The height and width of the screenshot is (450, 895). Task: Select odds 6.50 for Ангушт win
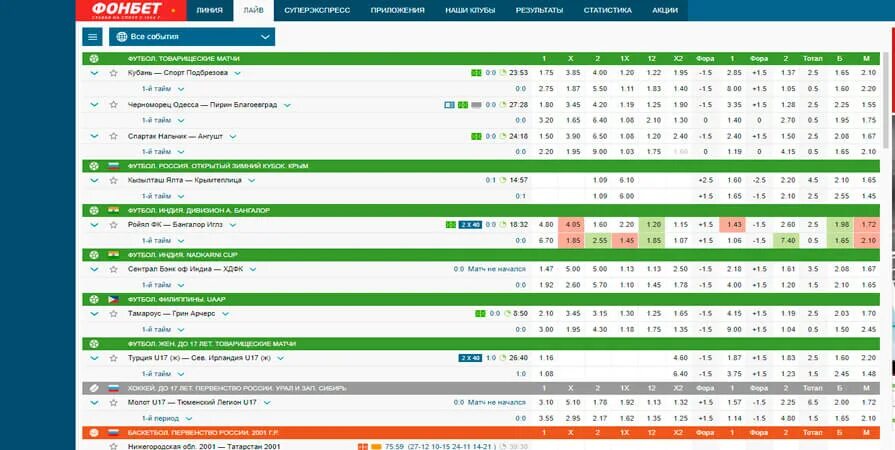[x=598, y=136]
